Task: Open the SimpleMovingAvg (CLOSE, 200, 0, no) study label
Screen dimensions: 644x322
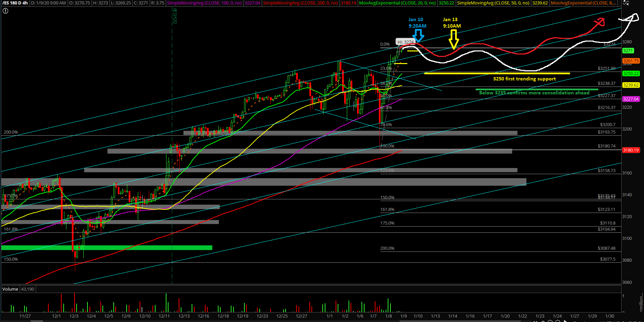Action: tap(300, 3)
